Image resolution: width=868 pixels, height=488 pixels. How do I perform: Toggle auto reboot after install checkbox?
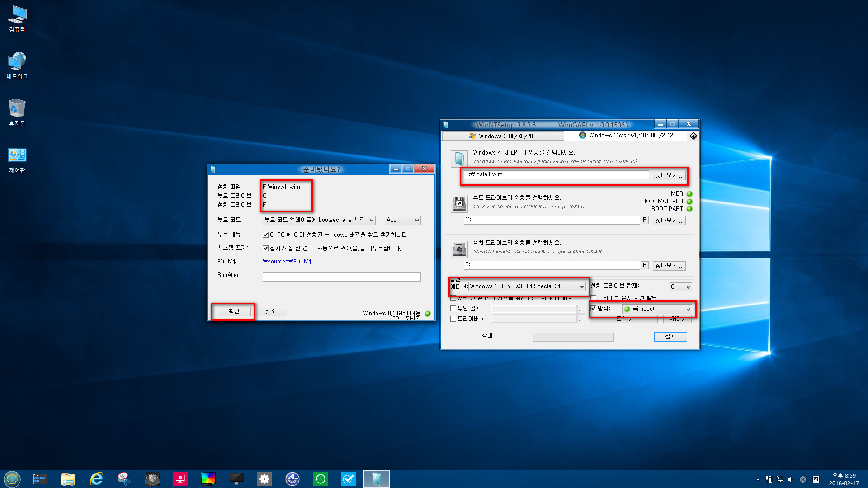click(265, 249)
